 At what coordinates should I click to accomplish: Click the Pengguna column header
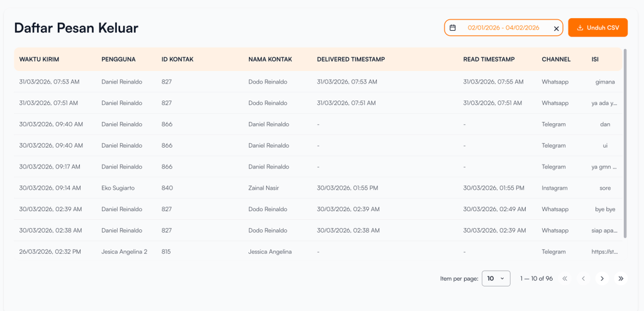[118, 59]
